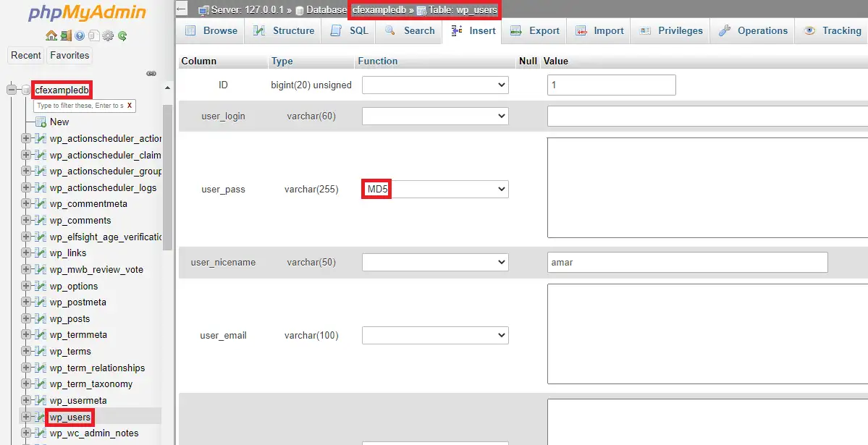The height and width of the screenshot is (445, 868).
Task: Expand the wp_term_relationships tree node
Action: coord(25,368)
